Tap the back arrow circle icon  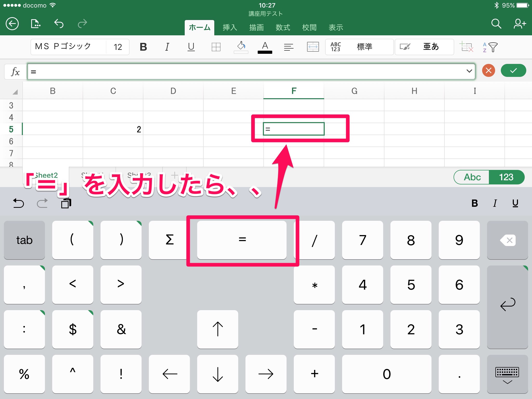tap(12, 24)
